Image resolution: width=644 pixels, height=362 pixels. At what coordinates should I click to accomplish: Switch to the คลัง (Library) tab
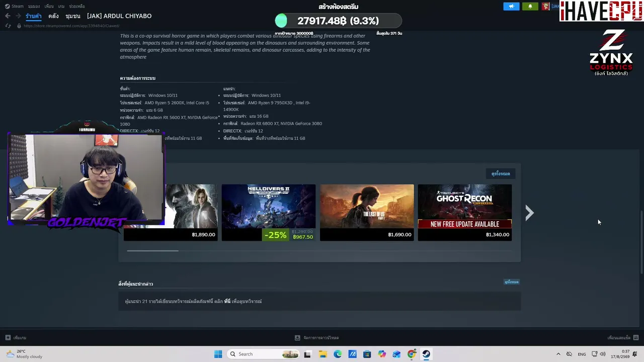[53, 16]
